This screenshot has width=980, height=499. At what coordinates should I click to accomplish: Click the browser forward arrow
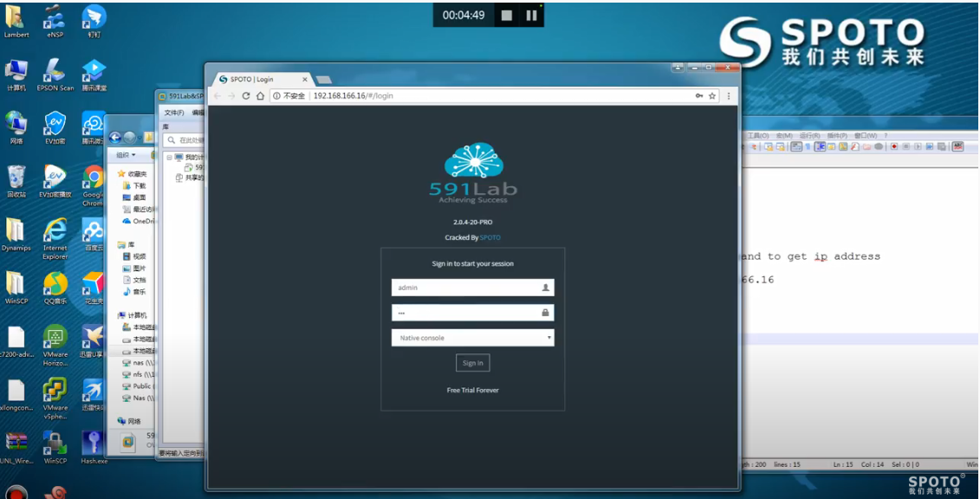coord(231,95)
